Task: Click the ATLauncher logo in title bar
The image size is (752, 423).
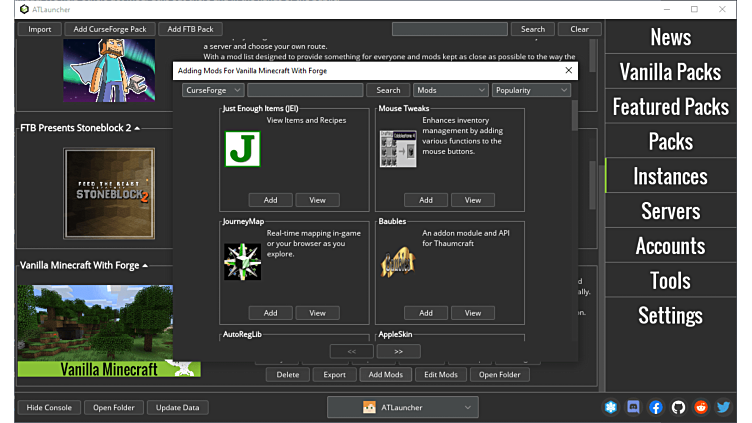Action: point(24,9)
